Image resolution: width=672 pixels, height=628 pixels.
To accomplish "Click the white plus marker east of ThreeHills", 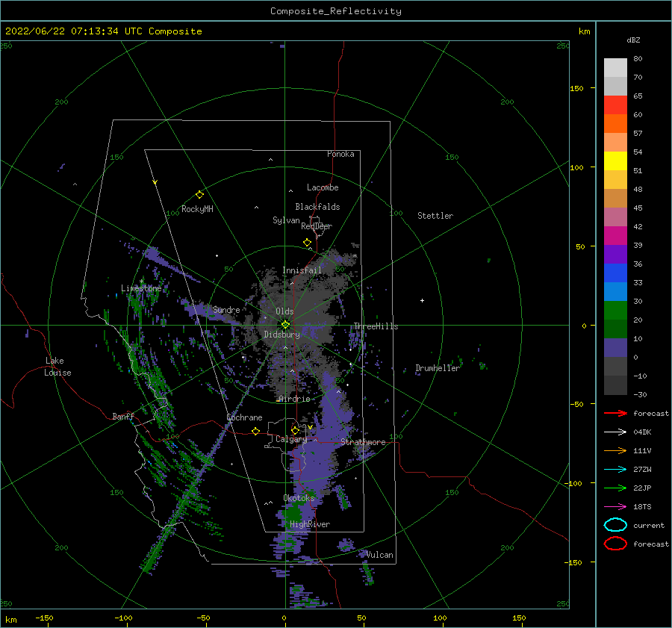I will coord(422,300).
